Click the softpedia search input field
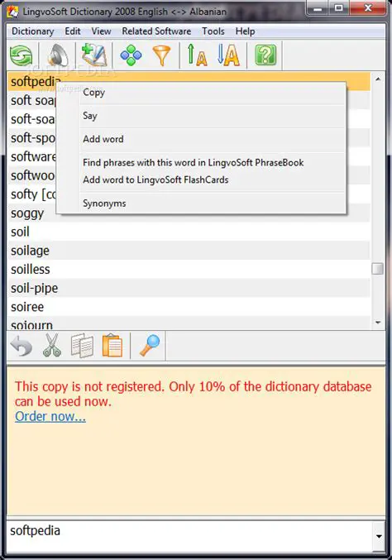 189,536
